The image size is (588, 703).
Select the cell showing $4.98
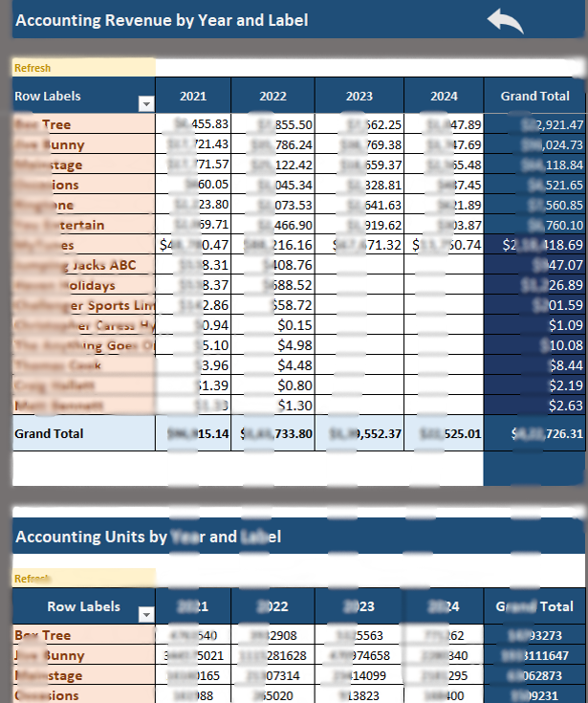(x=272, y=345)
